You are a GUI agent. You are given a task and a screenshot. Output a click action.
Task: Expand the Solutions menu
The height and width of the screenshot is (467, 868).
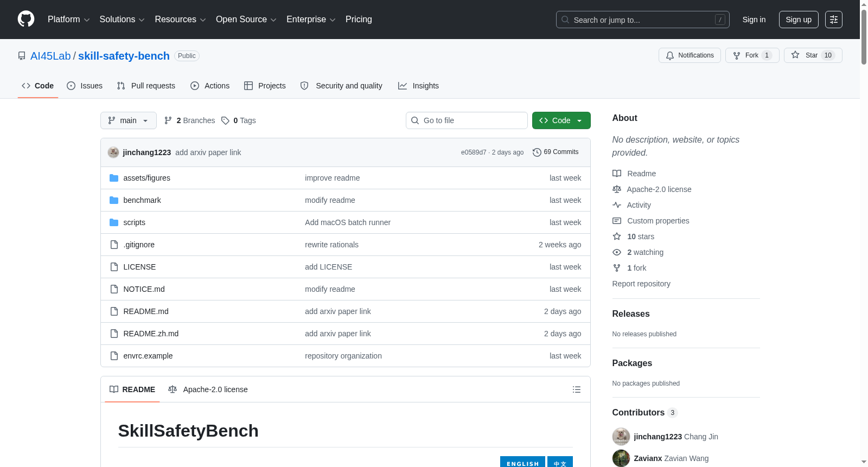122,20
